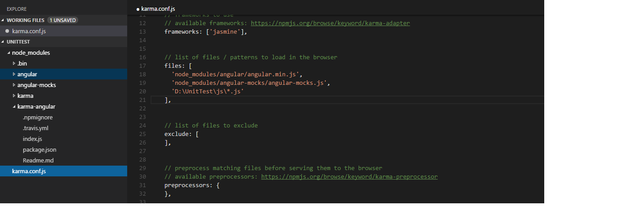
Task: Open the karma-adapter npmjs link
Action: click(330, 23)
